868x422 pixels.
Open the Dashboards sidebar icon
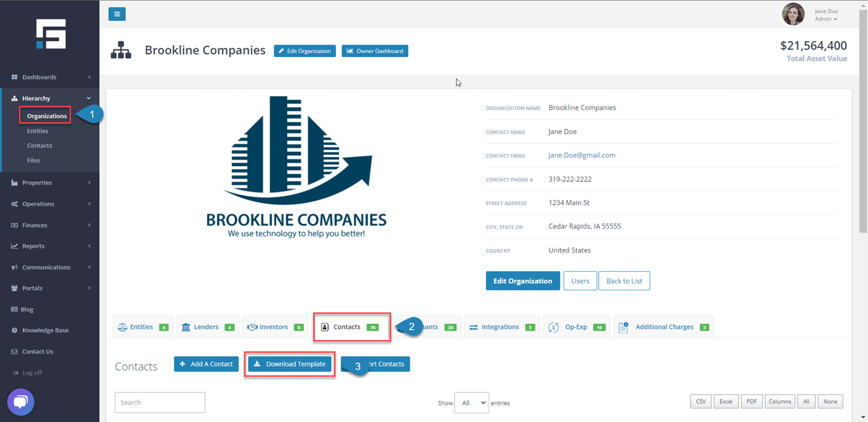tap(13, 77)
